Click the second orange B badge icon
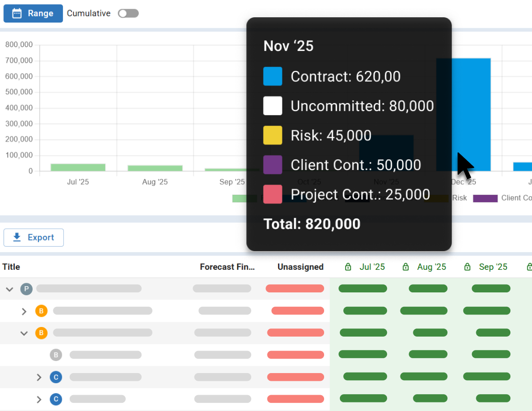Viewport: 532px width, 411px height. coord(41,333)
